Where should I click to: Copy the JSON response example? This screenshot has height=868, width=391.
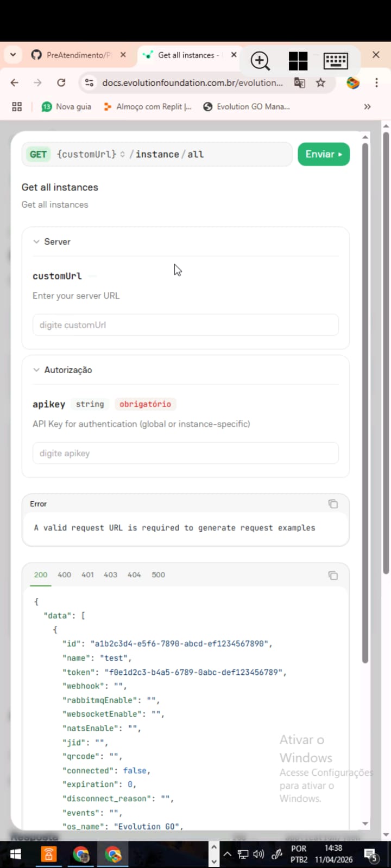333,575
